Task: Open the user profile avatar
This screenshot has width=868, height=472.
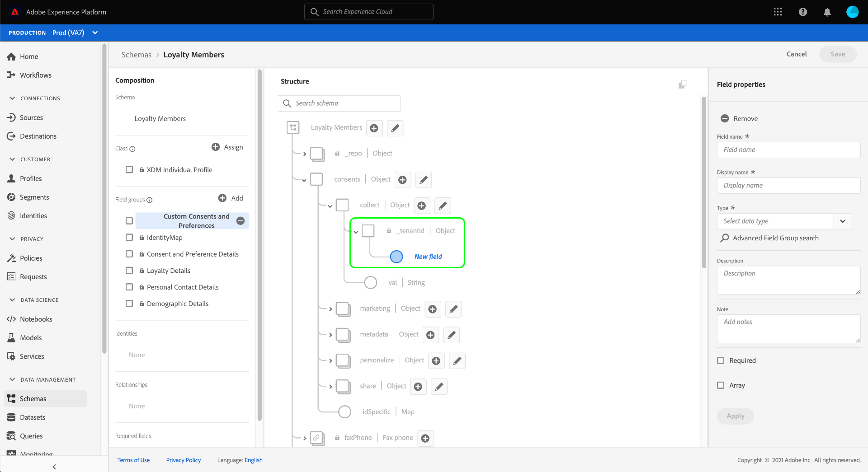Action: [853, 12]
